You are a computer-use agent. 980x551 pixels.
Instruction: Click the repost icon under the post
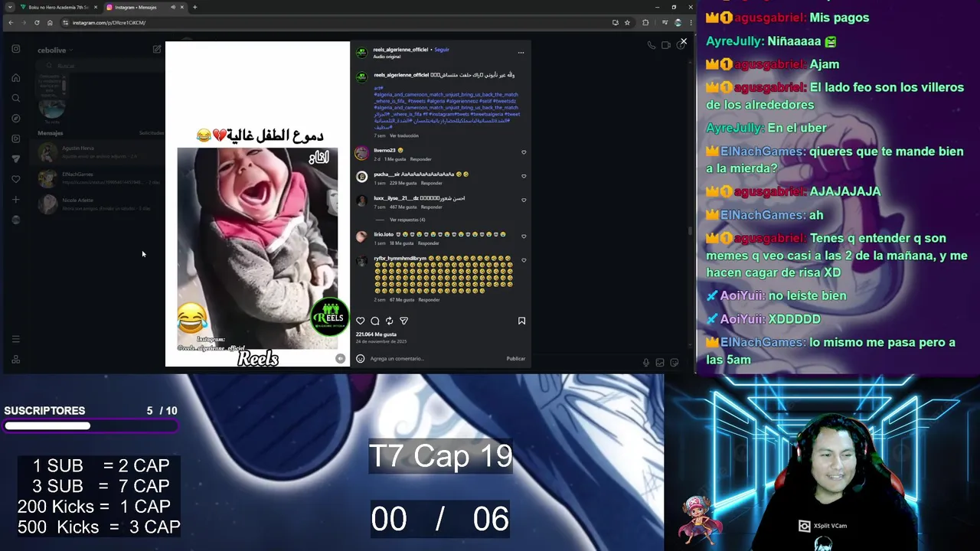[x=389, y=321]
